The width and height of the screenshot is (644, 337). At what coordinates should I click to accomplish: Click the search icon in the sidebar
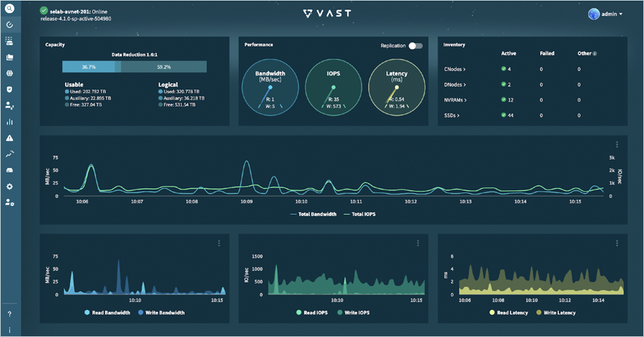click(9, 10)
